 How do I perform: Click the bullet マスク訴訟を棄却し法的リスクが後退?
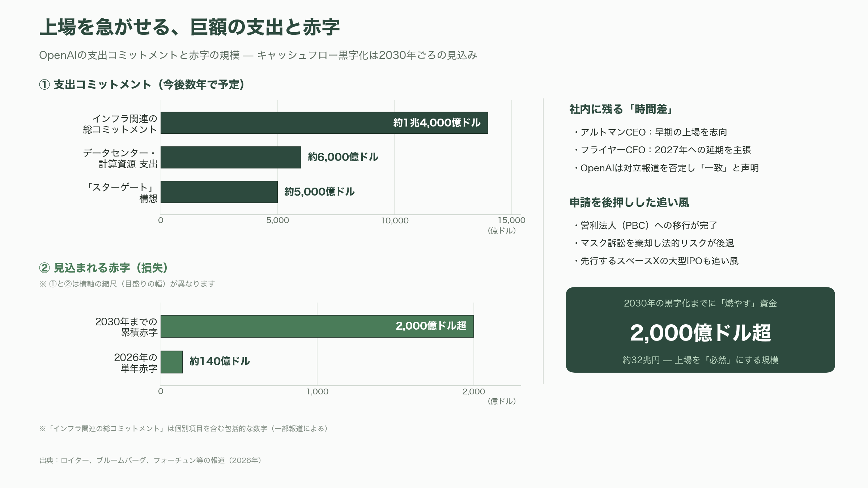click(x=654, y=243)
